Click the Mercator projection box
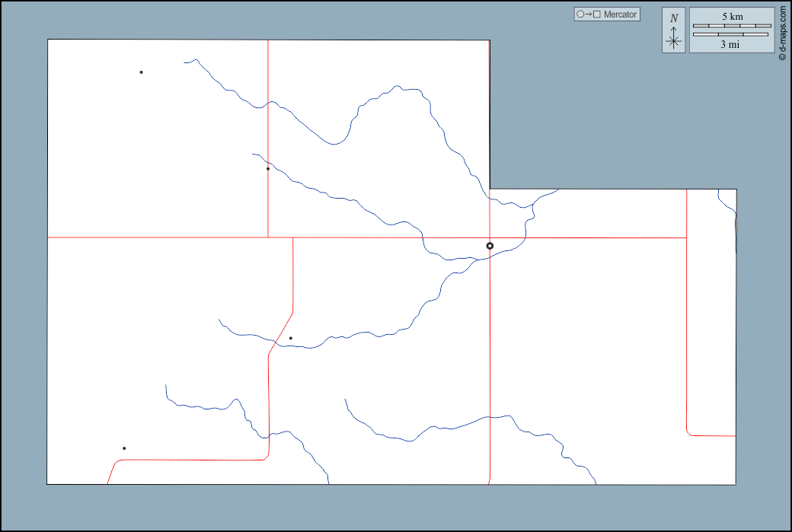Viewport: 792px width, 532px height. coord(607,14)
